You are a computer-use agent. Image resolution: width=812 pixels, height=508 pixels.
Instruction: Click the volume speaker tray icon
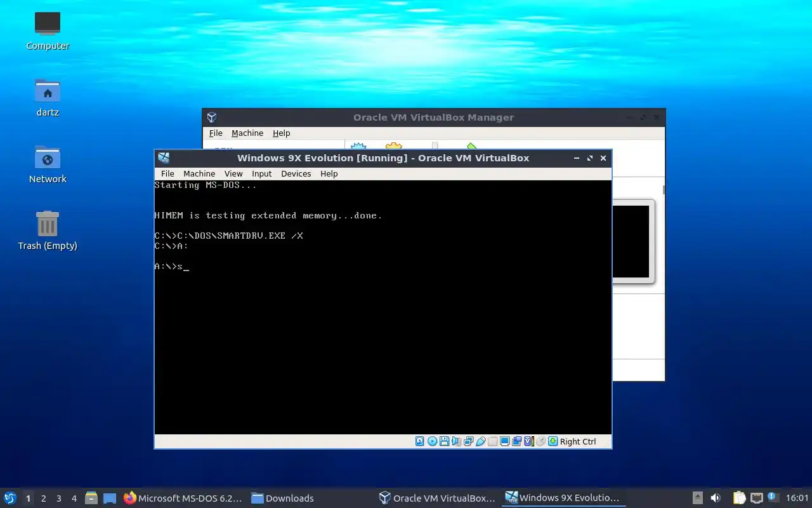716,498
